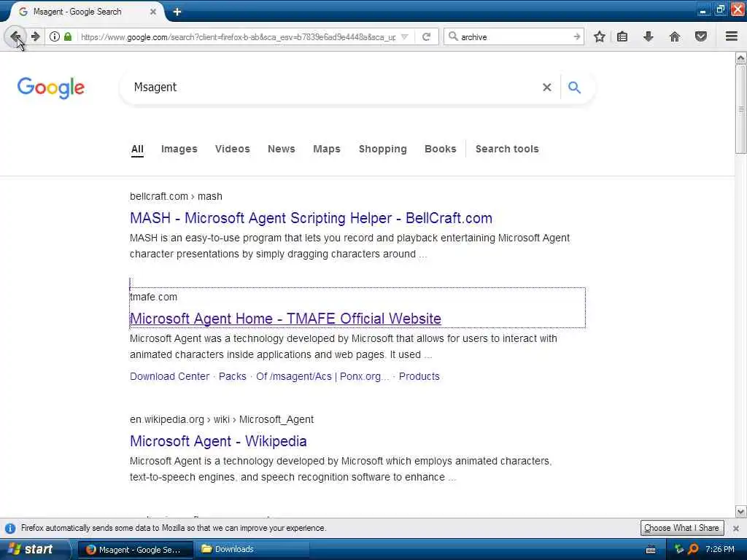Screen dimensions: 747x560
Task: Go back with the Firefox back arrow
Action: coord(15,36)
